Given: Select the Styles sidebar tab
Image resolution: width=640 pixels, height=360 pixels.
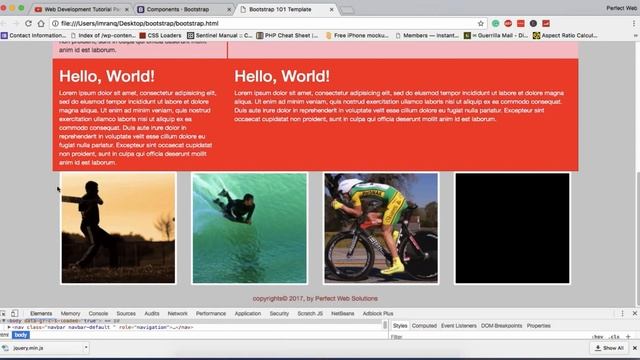Looking at the screenshot, I should (400, 326).
